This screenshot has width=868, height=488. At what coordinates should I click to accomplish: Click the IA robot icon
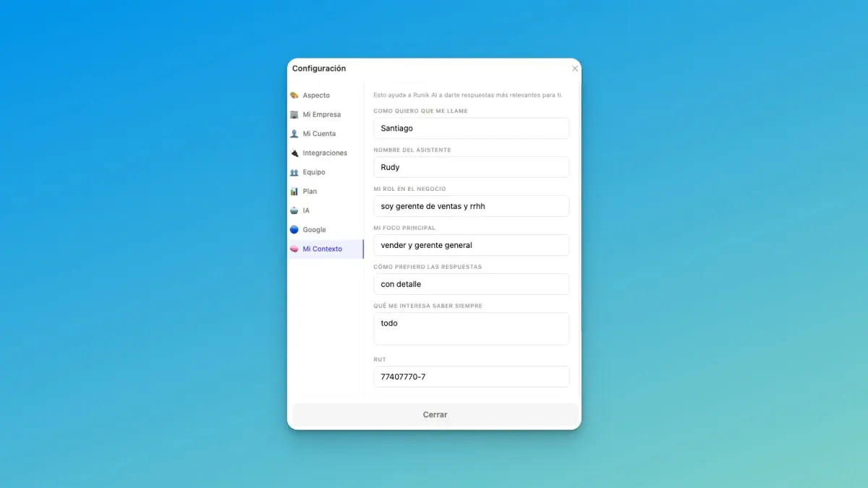tap(294, 210)
